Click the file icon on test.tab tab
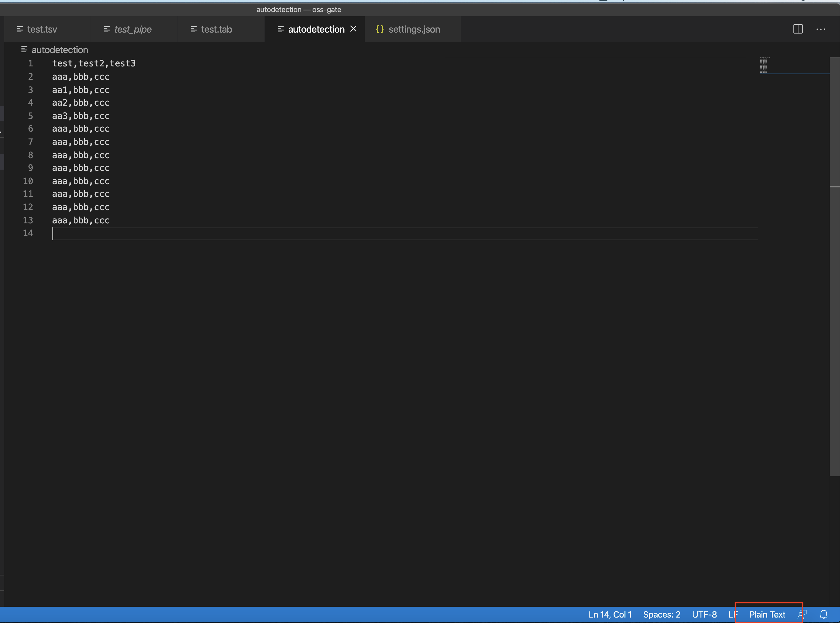Viewport: 840px width, 623px height. pos(194,29)
